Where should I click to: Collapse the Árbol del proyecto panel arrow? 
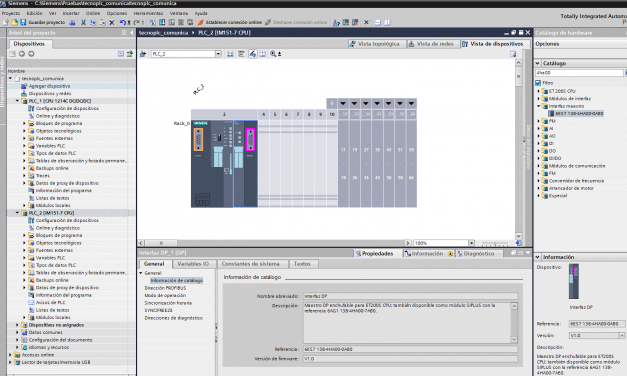(x=132, y=33)
